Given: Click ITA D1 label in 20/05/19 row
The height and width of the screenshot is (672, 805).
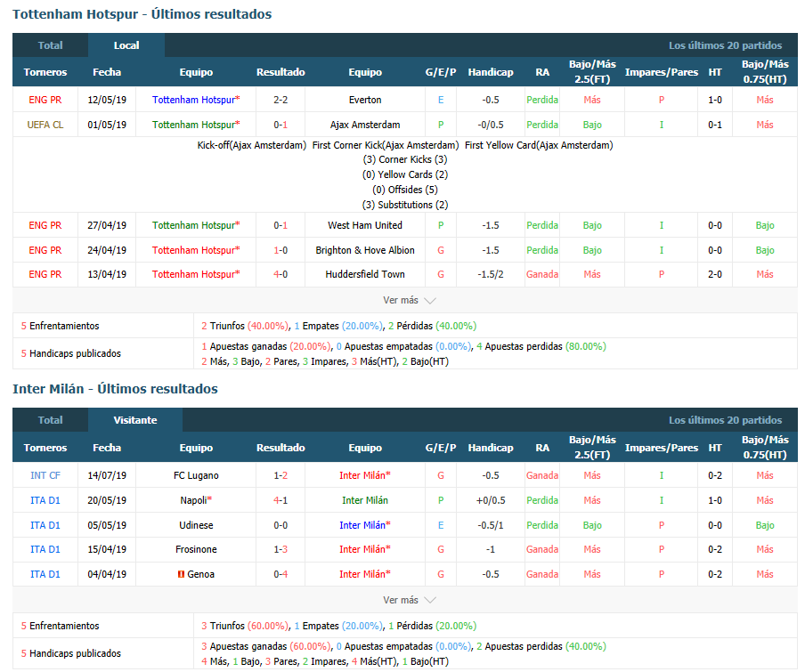Looking at the screenshot, I should coord(45,500).
